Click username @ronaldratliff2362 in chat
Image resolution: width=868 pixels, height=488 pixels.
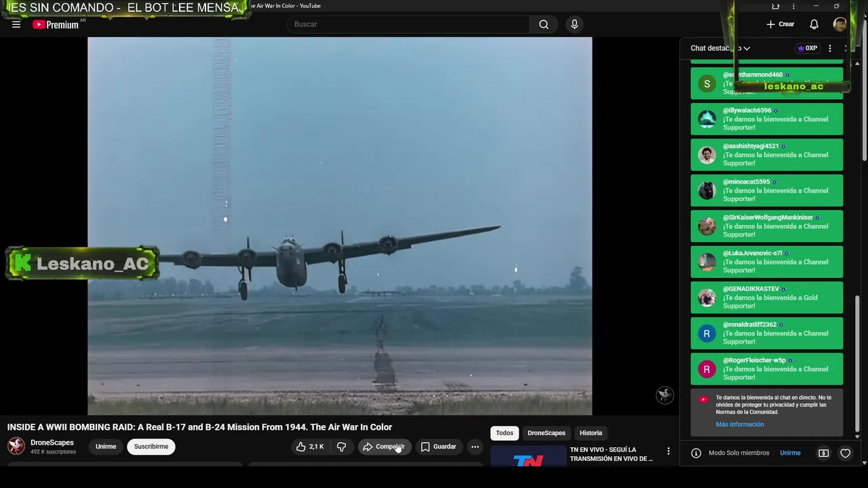point(749,325)
